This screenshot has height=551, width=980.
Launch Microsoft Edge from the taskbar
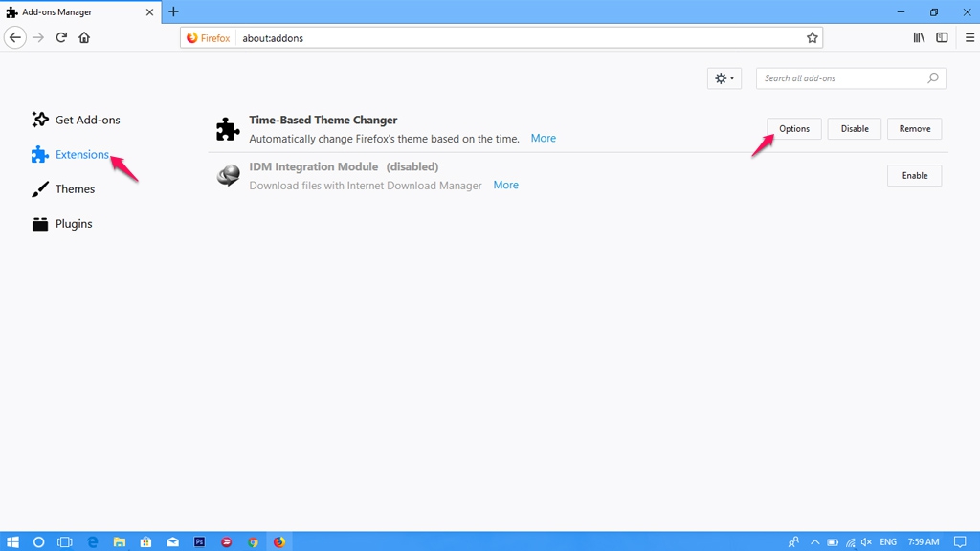tap(93, 541)
